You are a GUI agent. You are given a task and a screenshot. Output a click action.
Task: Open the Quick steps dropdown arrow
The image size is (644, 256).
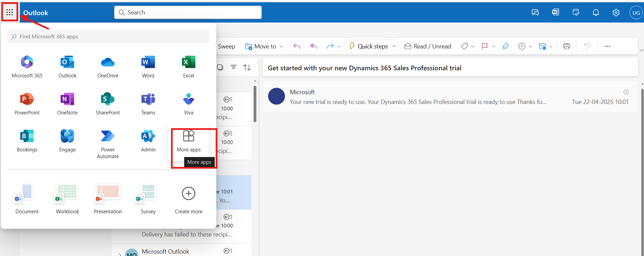click(x=394, y=46)
